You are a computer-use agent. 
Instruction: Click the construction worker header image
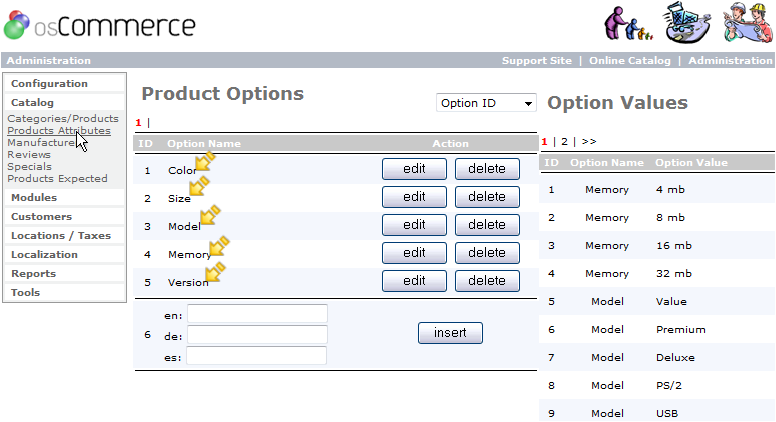[746, 25]
